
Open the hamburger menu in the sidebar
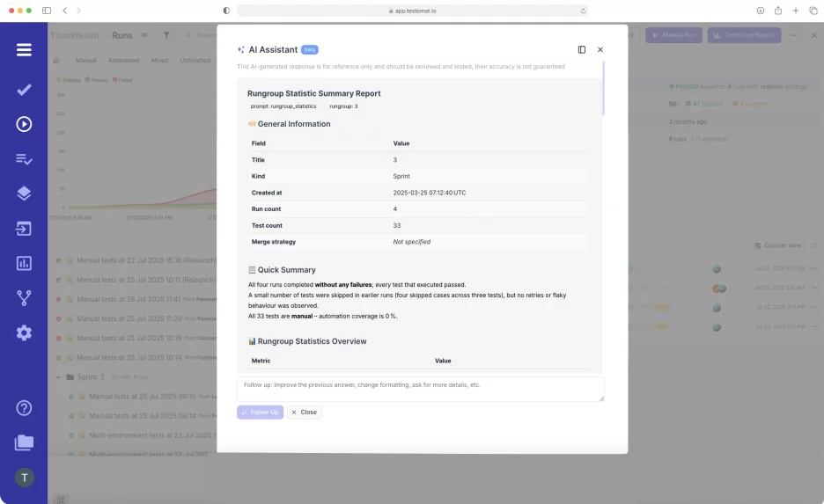click(x=24, y=50)
